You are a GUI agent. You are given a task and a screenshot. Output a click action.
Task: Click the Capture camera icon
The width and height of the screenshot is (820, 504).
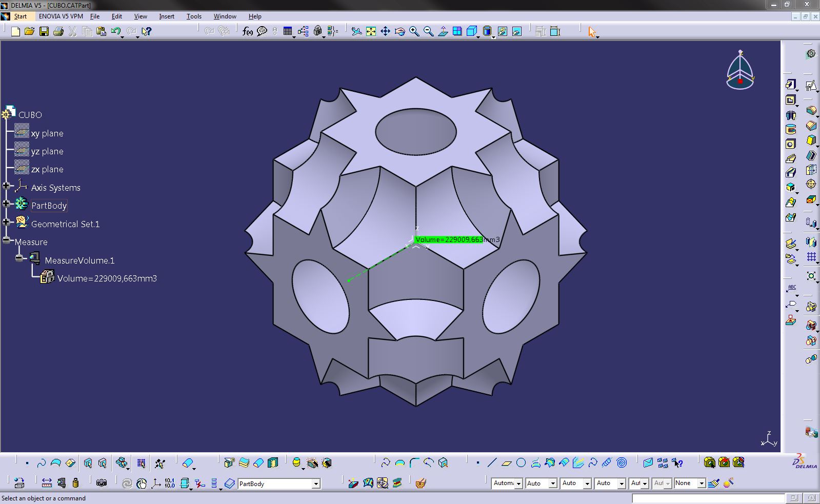(x=102, y=483)
